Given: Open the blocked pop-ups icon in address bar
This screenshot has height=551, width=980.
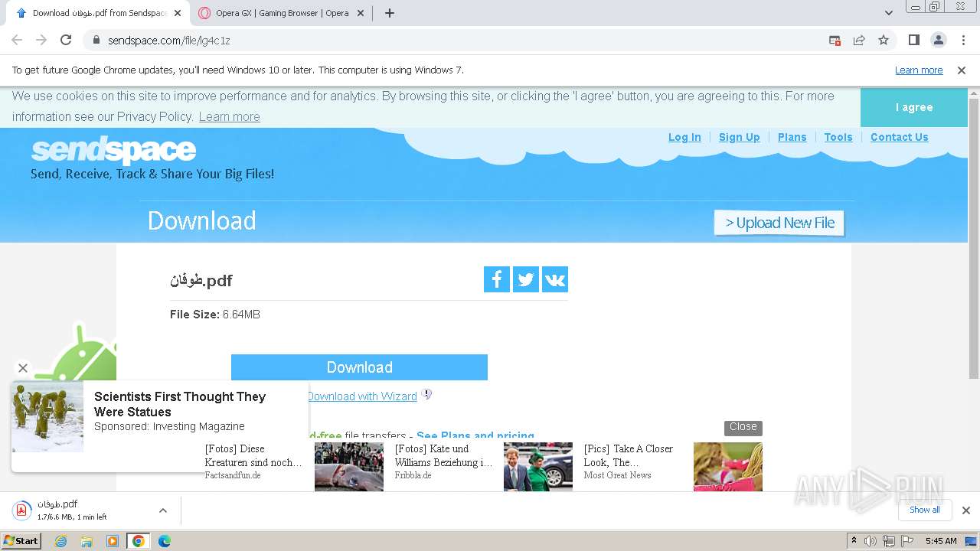Looking at the screenshot, I should 835,40.
